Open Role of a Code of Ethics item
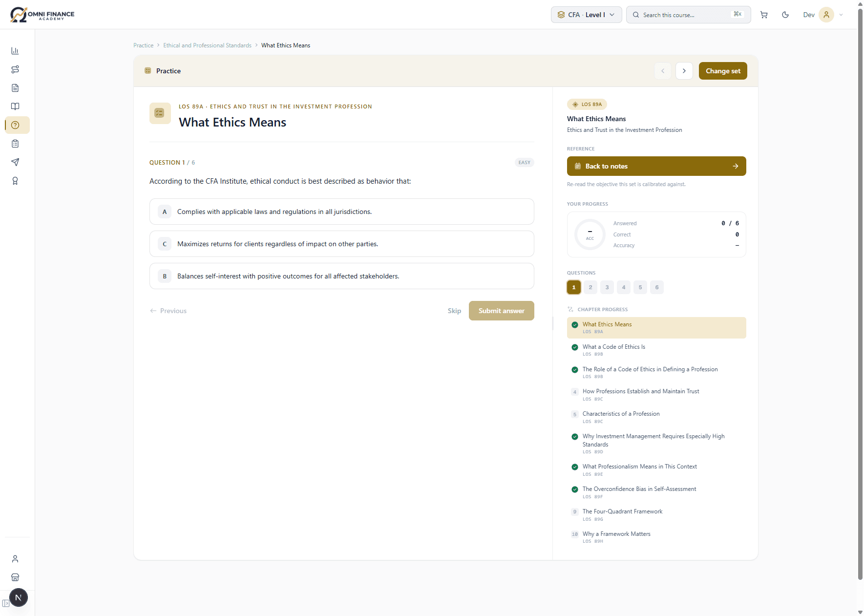864x616 pixels. (656, 373)
